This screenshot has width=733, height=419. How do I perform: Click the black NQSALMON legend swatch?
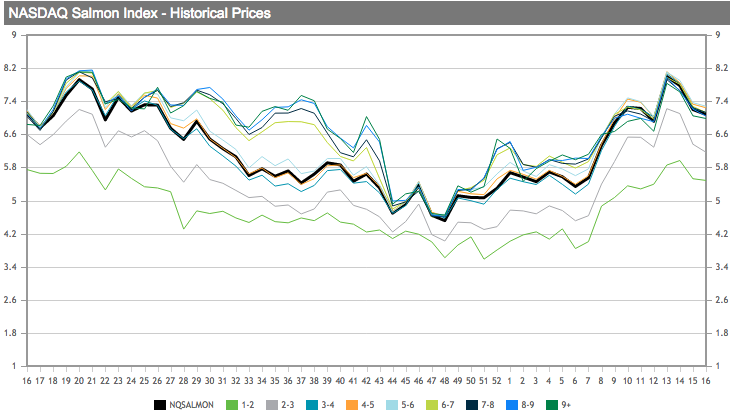click(160, 405)
